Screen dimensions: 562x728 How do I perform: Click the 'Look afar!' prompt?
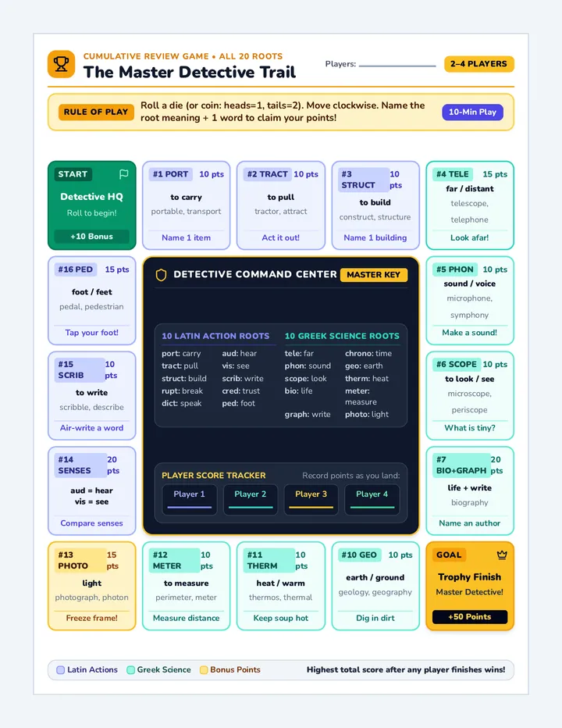(x=470, y=237)
